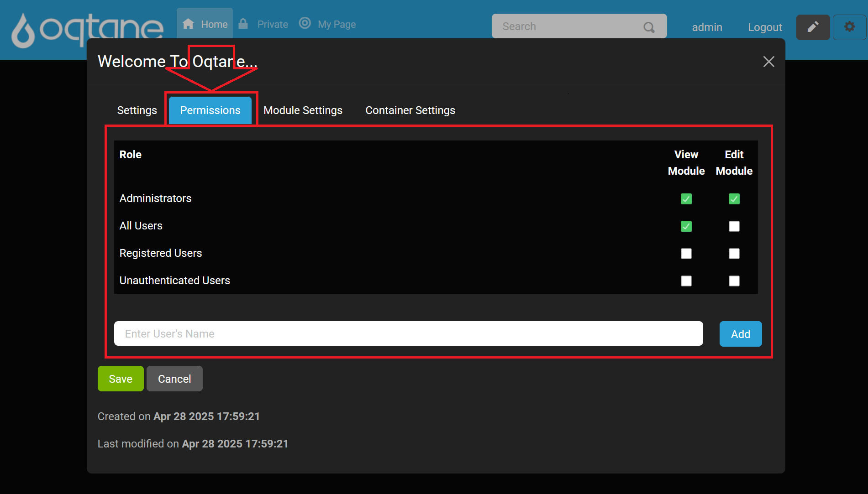The image size is (868, 494).
Task: Click the Logout link
Action: [765, 27]
